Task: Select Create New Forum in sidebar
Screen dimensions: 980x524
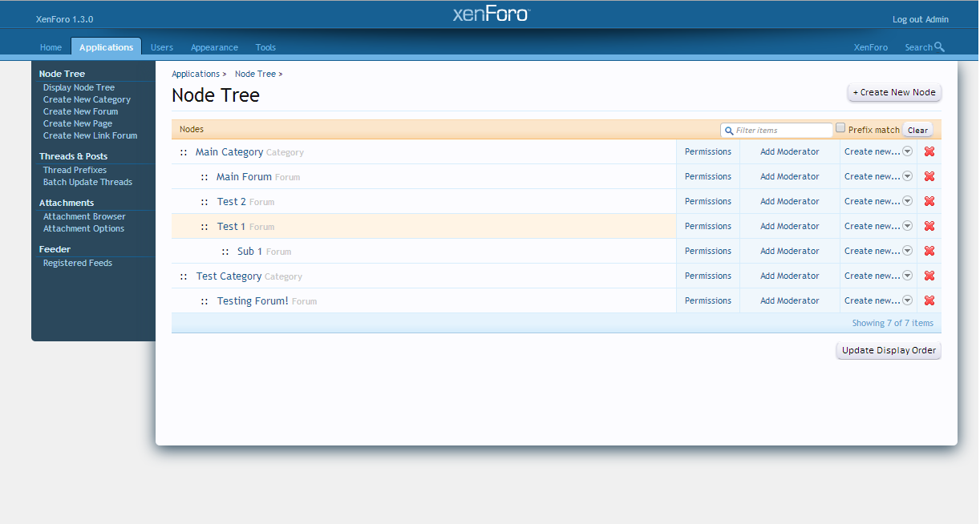Action: [x=80, y=111]
